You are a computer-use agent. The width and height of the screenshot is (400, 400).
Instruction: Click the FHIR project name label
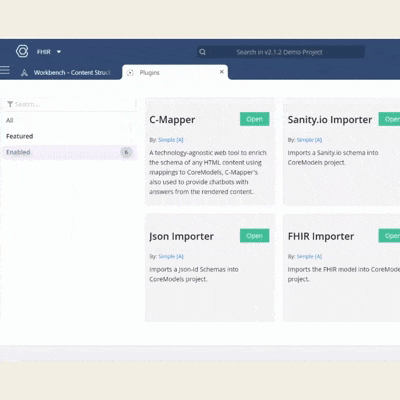(x=44, y=52)
